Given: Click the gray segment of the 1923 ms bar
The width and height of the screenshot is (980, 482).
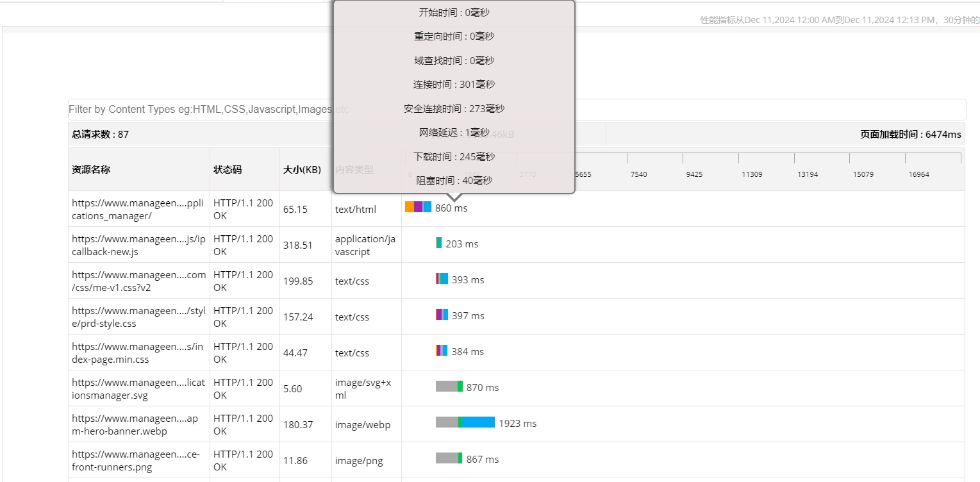Looking at the screenshot, I should (447, 422).
